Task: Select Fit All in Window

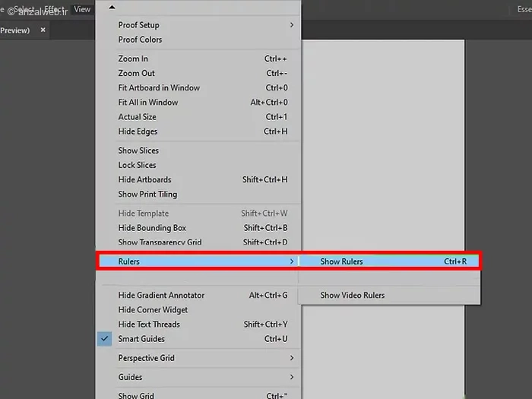Action: coord(148,102)
